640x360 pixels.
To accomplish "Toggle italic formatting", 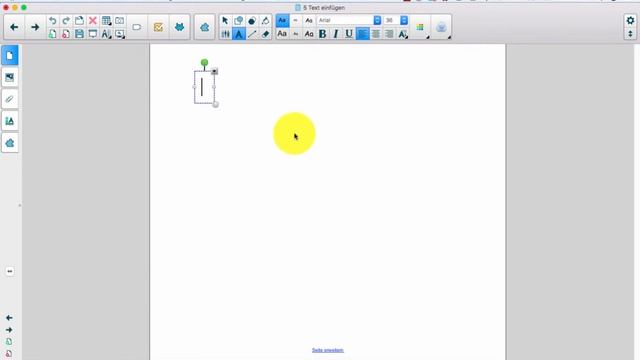I will point(336,34).
